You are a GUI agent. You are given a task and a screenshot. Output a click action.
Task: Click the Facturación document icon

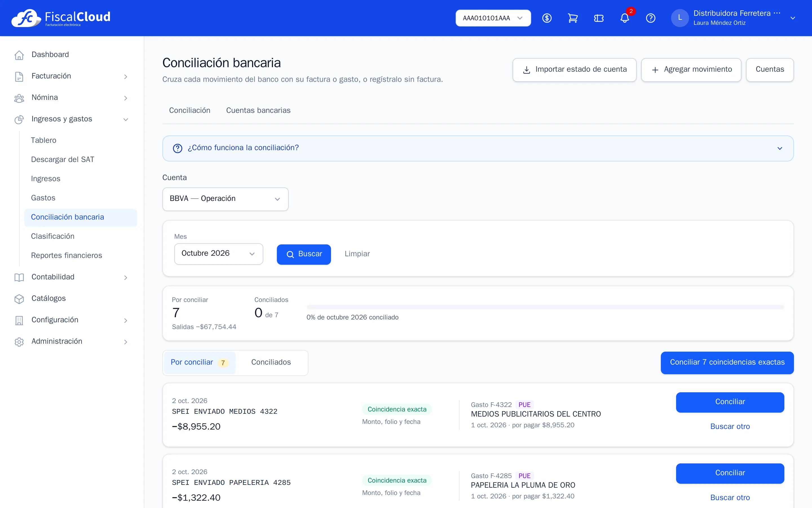(19, 76)
